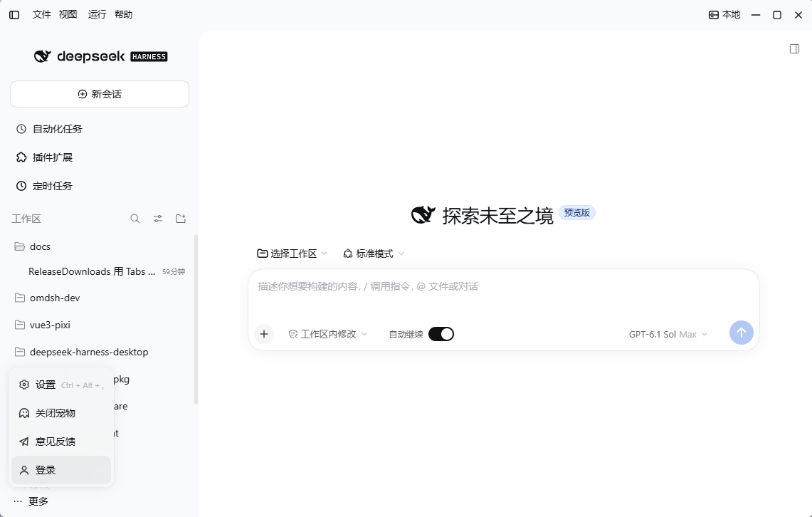Open 自动化任务 in the sidebar
Image resolution: width=812 pixels, height=517 pixels.
[x=100, y=129]
